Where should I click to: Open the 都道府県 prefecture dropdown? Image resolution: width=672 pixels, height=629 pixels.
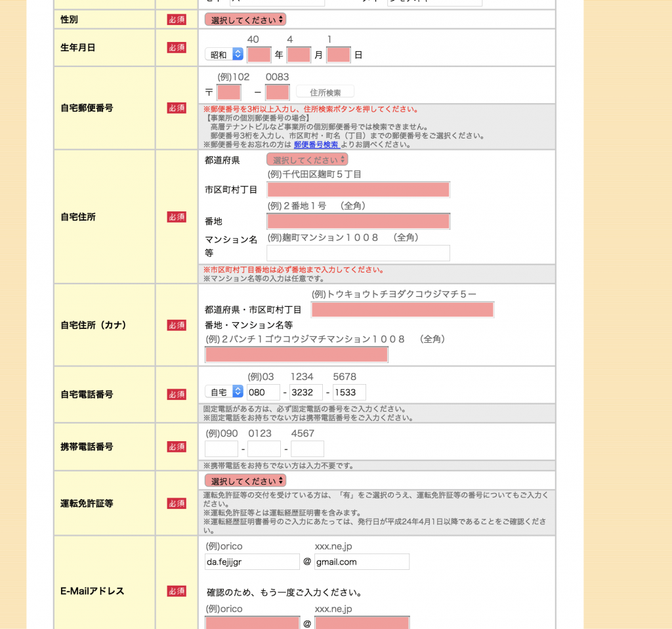click(x=306, y=160)
